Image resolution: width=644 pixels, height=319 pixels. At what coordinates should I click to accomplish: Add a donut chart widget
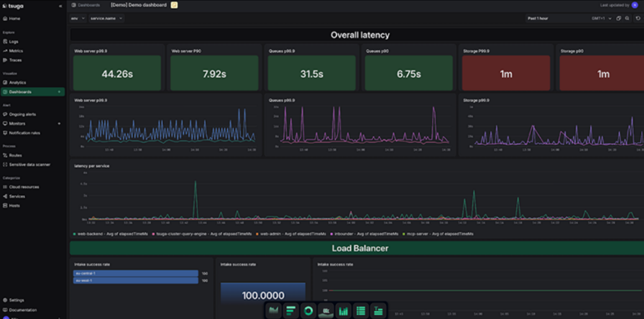click(308, 311)
